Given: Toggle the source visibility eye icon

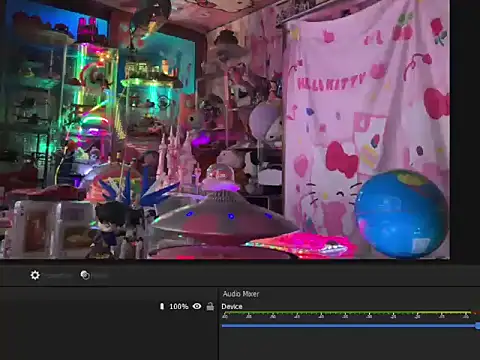Looking at the screenshot, I should coord(197,306).
